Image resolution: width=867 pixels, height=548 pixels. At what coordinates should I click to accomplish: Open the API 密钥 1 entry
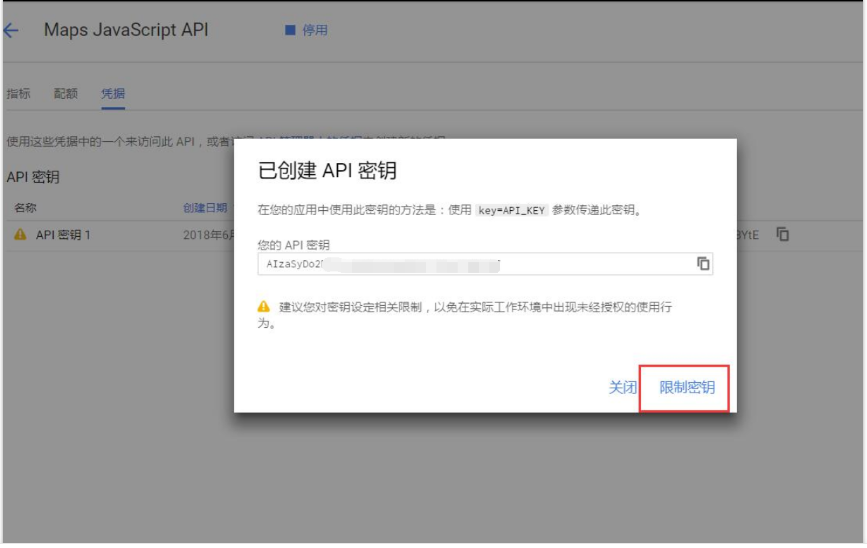[x=63, y=235]
